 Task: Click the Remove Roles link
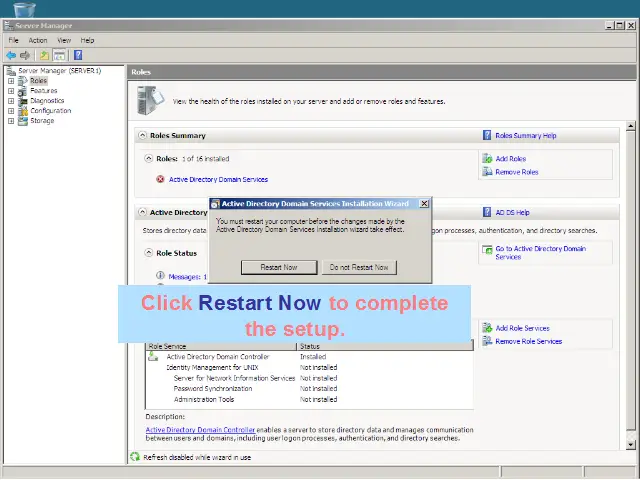pyautogui.click(x=517, y=172)
